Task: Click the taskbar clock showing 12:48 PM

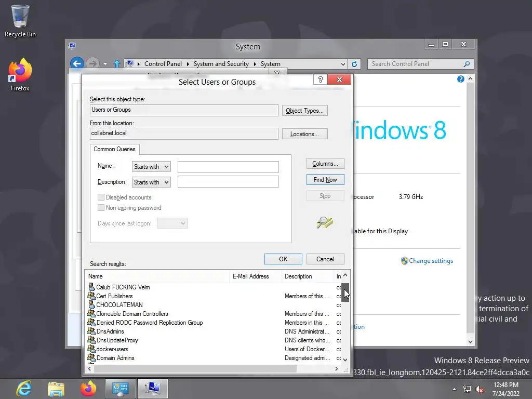Action: coord(506,389)
